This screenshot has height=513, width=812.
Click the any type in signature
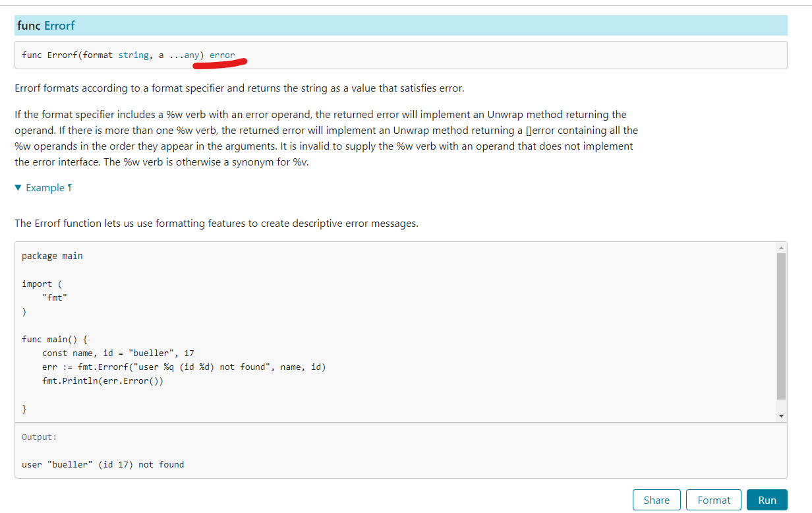[x=192, y=55]
